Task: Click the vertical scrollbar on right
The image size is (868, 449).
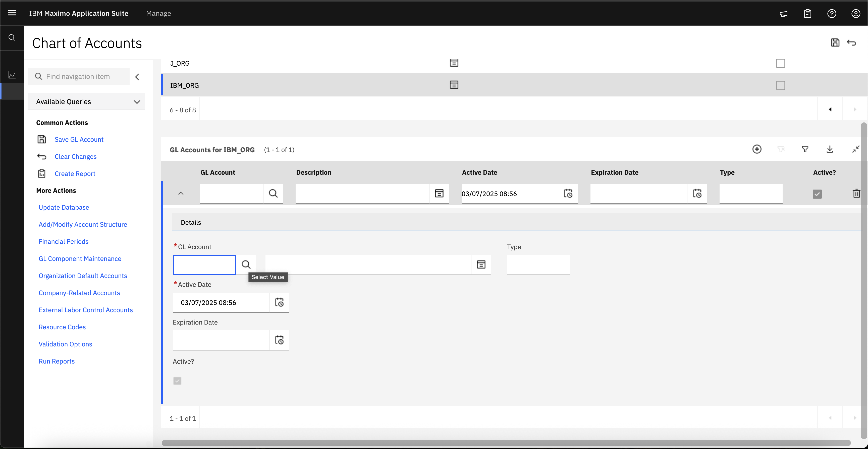Action: click(864, 280)
